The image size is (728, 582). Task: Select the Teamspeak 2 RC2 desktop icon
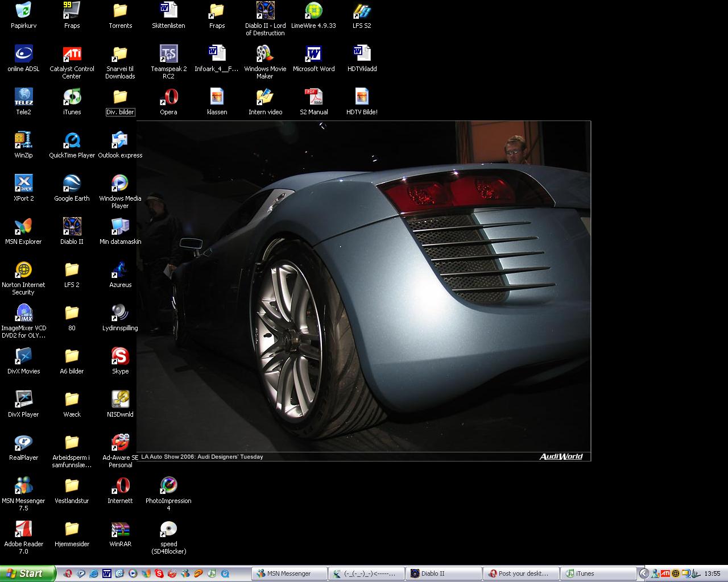(168, 54)
